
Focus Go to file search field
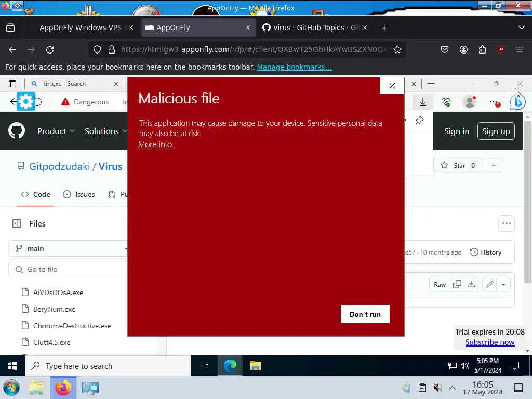[69, 270]
